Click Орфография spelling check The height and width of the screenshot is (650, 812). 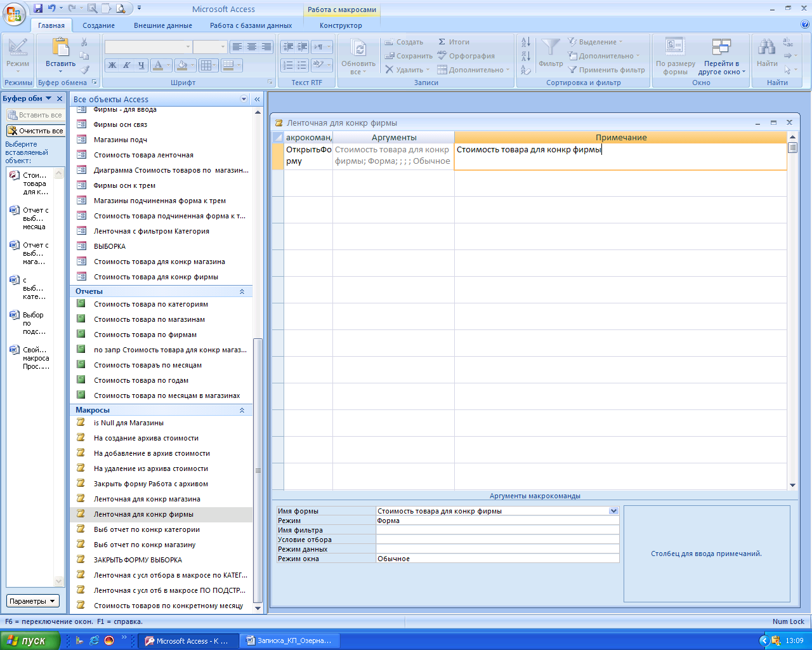(x=466, y=56)
